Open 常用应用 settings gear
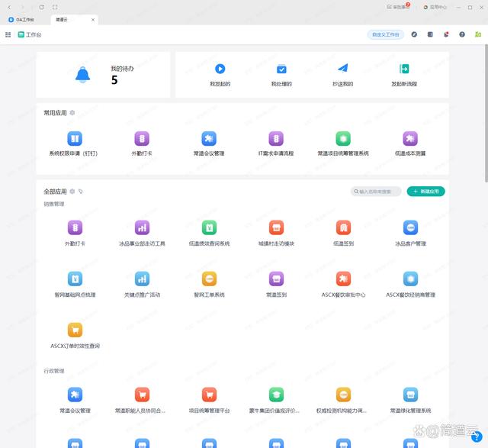The width and height of the screenshot is (488, 448). pyautogui.click(x=72, y=113)
